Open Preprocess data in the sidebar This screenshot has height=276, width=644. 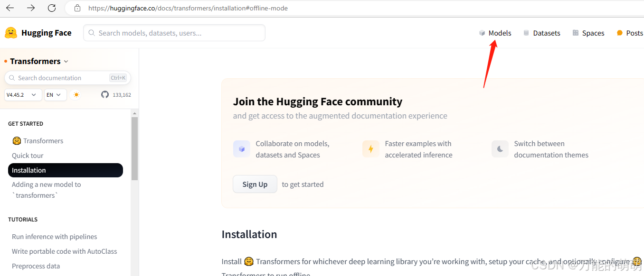tap(36, 266)
